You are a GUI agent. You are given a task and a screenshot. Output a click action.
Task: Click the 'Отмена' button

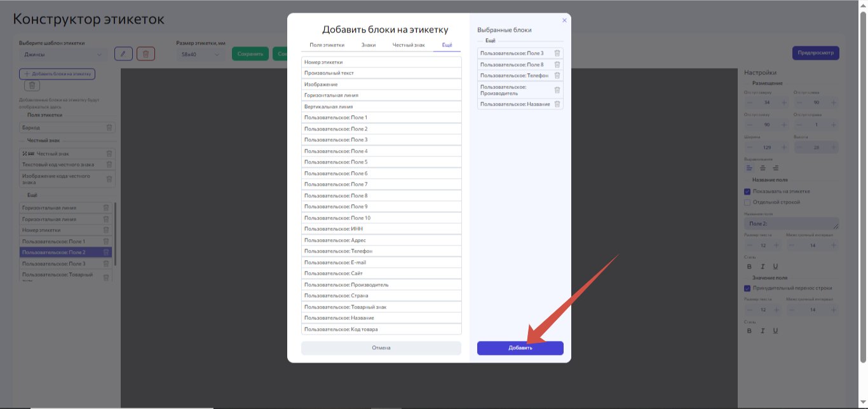pyautogui.click(x=381, y=348)
